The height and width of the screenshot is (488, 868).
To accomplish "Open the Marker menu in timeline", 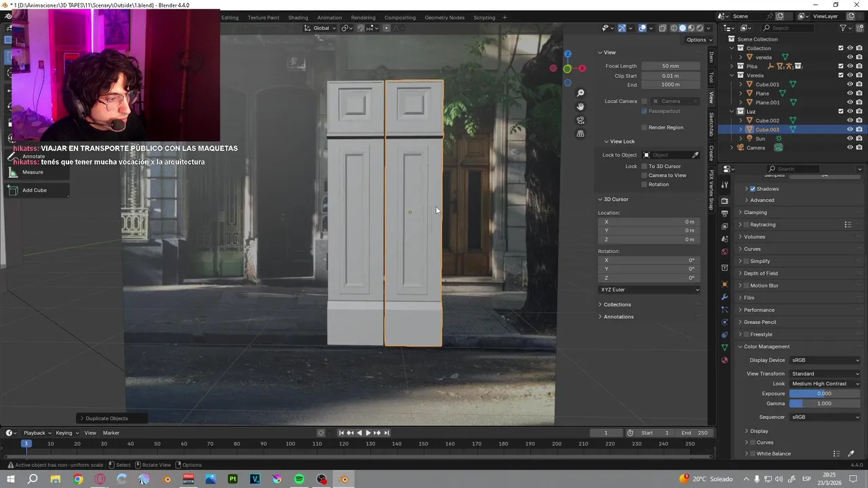I will click(x=111, y=433).
